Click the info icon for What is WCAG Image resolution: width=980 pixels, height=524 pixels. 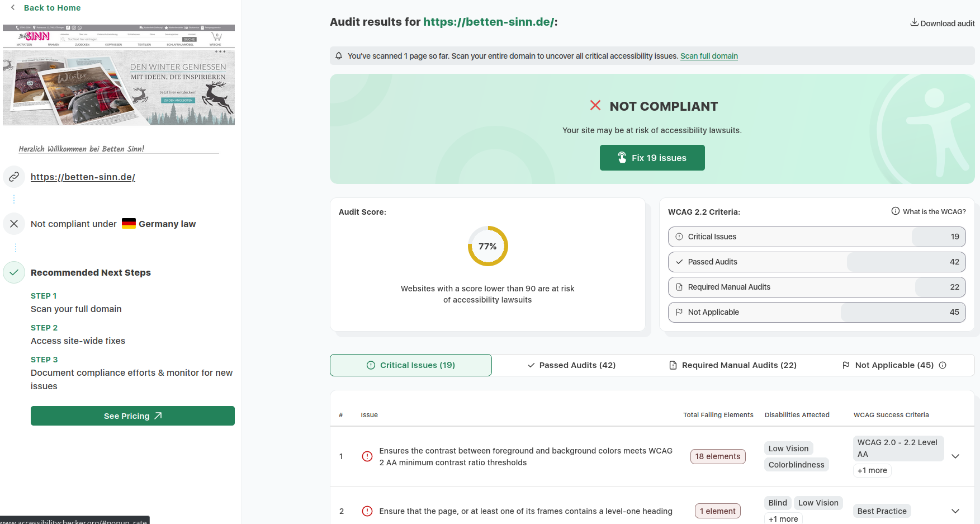tap(895, 211)
